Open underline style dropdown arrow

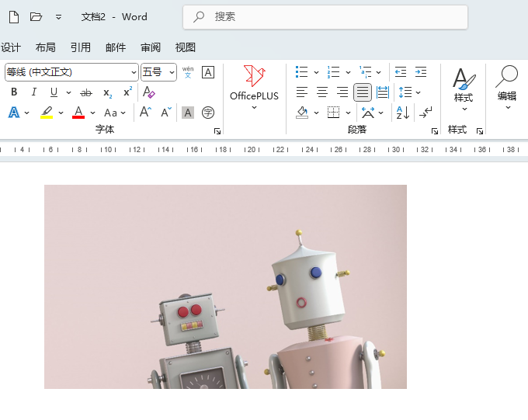tap(68, 92)
